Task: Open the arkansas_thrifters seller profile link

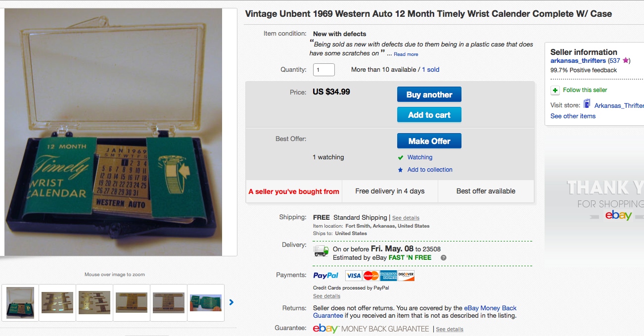Action: coord(578,60)
